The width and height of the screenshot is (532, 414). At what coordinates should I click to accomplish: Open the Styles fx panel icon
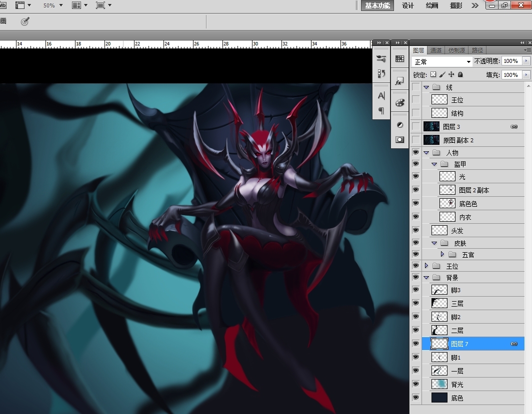click(399, 81)
